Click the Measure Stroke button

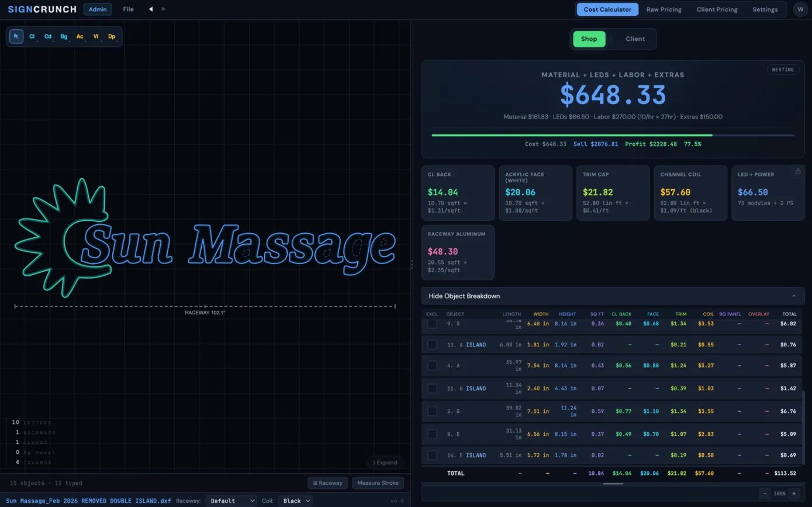click(x=377, y=483)
